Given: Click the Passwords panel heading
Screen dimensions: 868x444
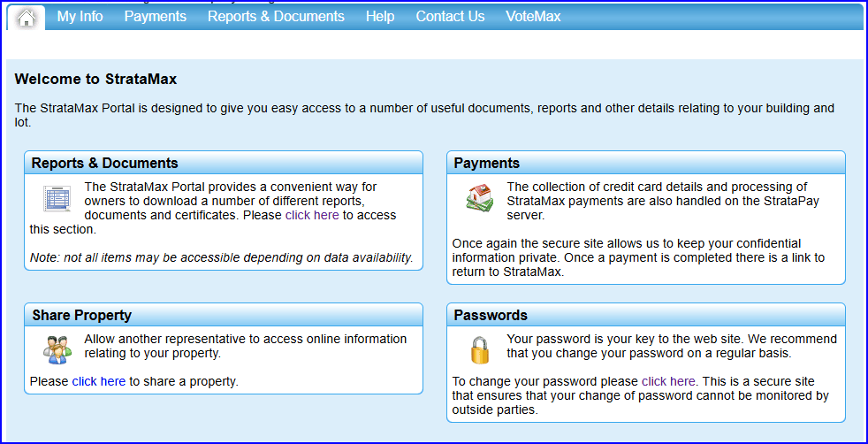Looking at the screenshot, I should 646,315.
